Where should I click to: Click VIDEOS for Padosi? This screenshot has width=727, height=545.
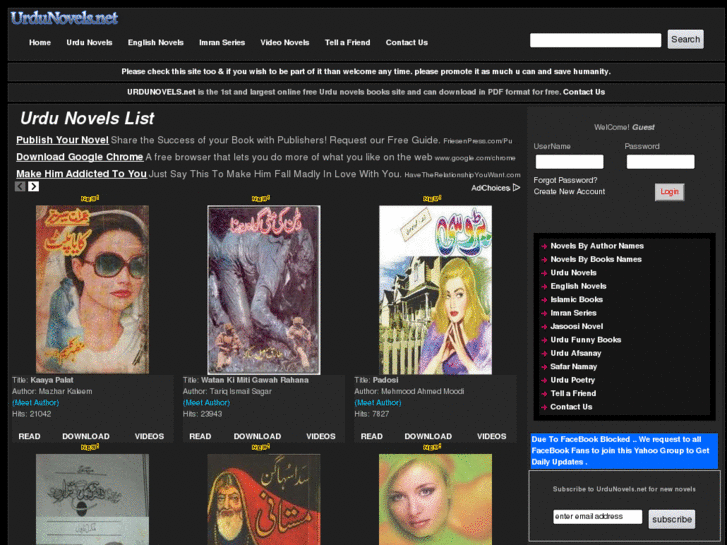point(492,436)
